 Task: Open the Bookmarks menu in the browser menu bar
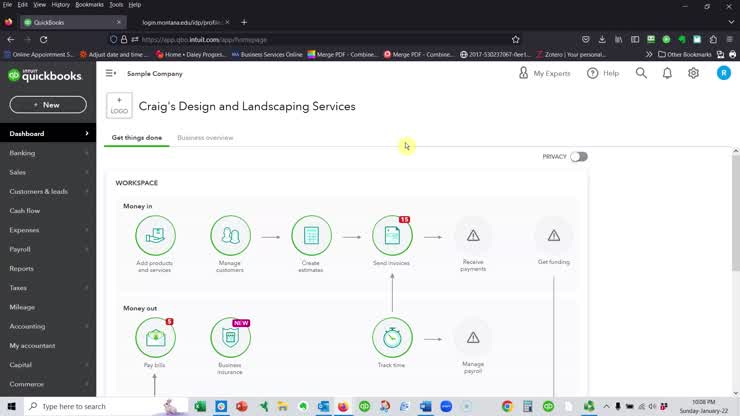(89, 5)
